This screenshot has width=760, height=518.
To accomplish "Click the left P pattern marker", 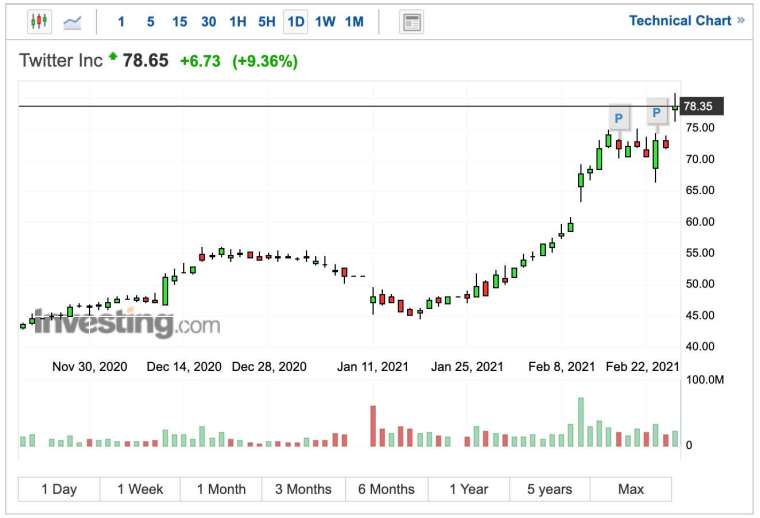I will [x=619, y=118].
